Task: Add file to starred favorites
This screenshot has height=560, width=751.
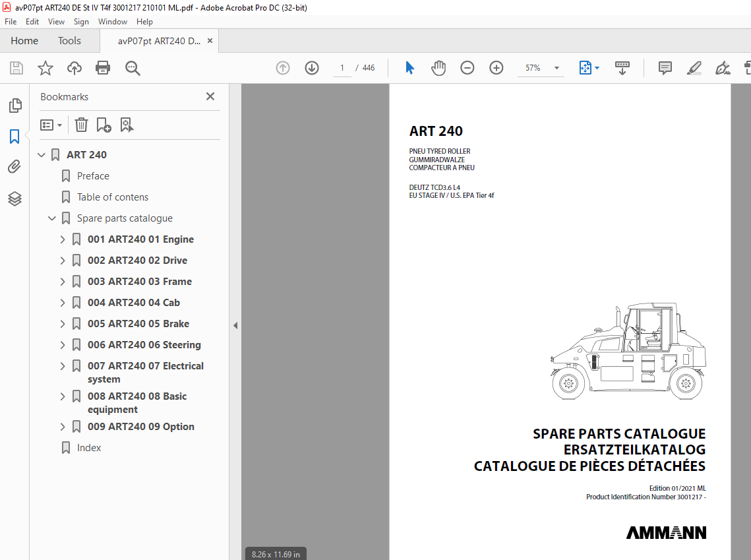Action: click(45, 68)
